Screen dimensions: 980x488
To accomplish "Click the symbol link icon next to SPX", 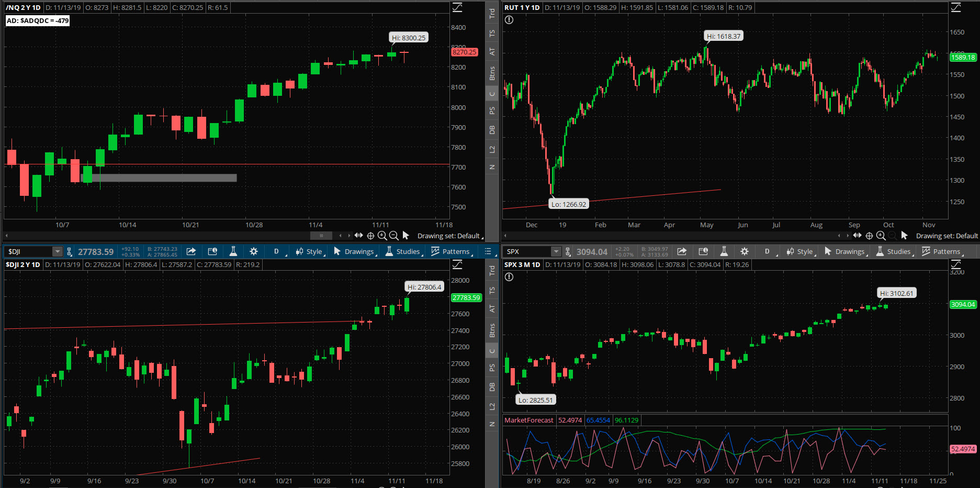I will [568, 252].
